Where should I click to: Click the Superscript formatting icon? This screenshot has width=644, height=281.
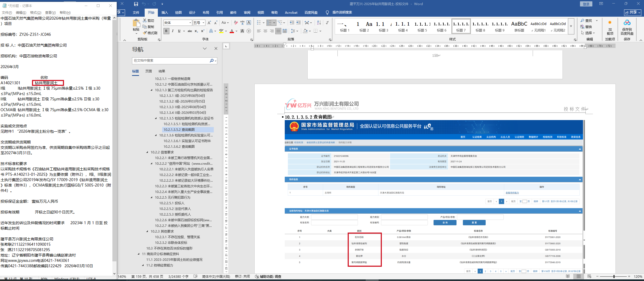click(x=202, y=31)
